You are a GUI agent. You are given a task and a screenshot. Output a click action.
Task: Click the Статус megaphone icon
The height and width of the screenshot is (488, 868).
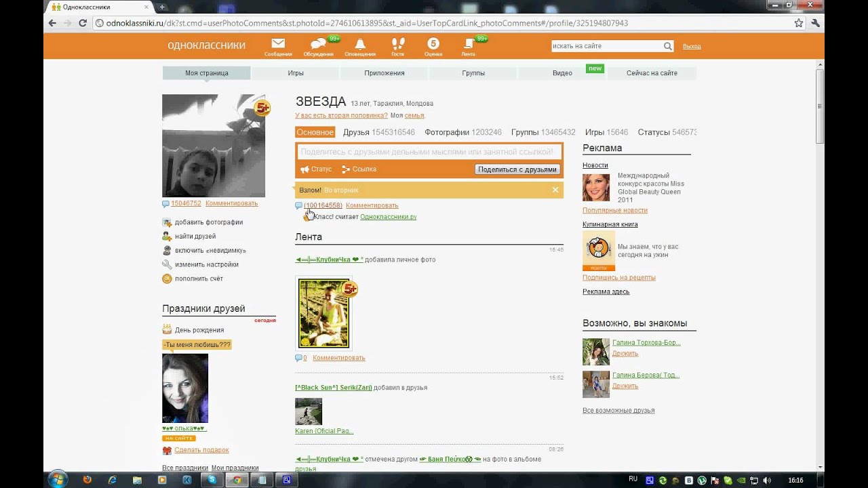(305, 169)
